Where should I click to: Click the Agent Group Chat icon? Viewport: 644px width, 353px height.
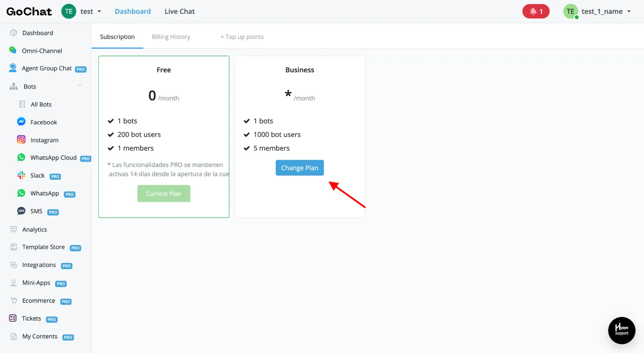13,68
